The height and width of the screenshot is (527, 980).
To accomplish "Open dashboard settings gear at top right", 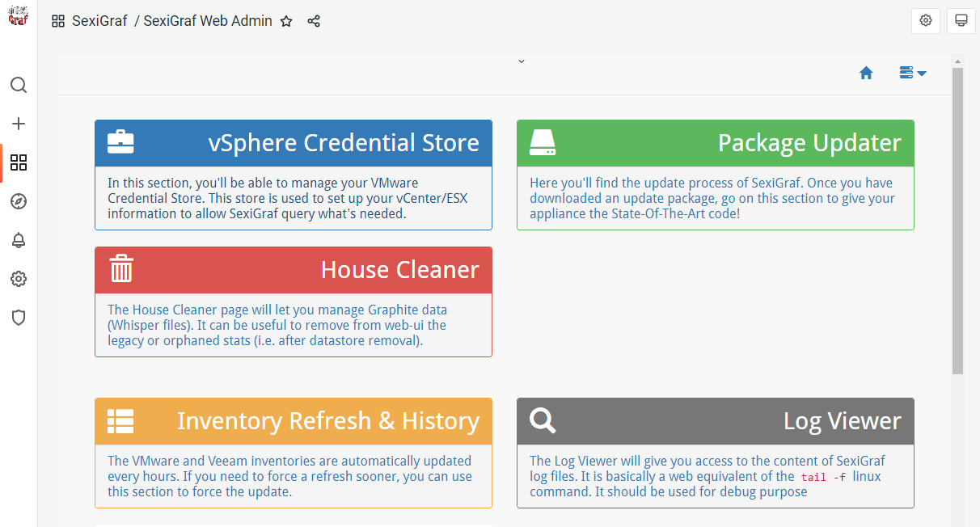I will (x=926, y=21).
